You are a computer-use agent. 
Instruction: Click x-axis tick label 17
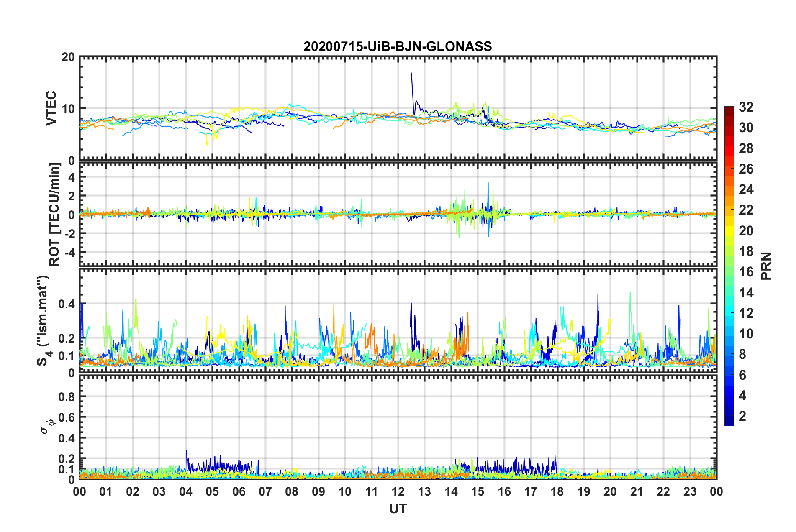tap(531, 491)
